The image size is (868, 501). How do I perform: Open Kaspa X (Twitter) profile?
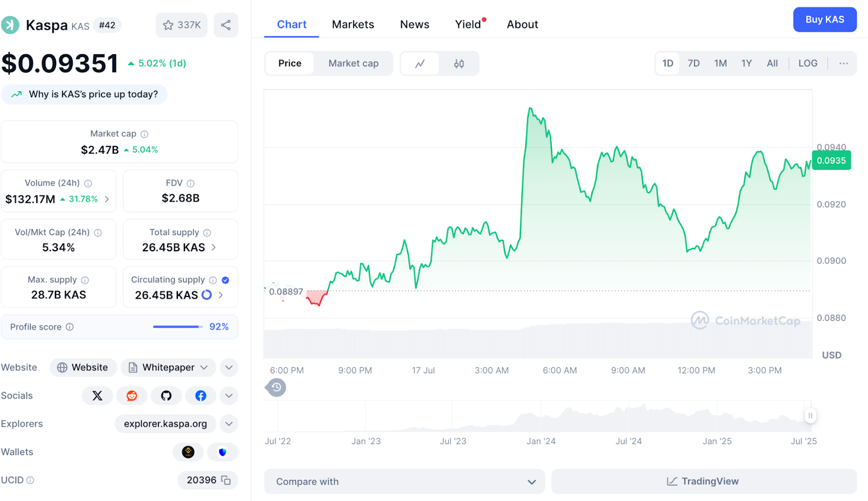pos(97,396)
